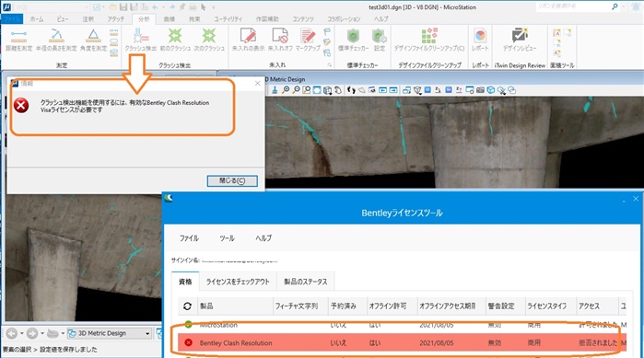The image size is (644, 358).
Task: Switch to Checkout License (ライセンスをチェックアウト) tab
Action: coord(238,282)
